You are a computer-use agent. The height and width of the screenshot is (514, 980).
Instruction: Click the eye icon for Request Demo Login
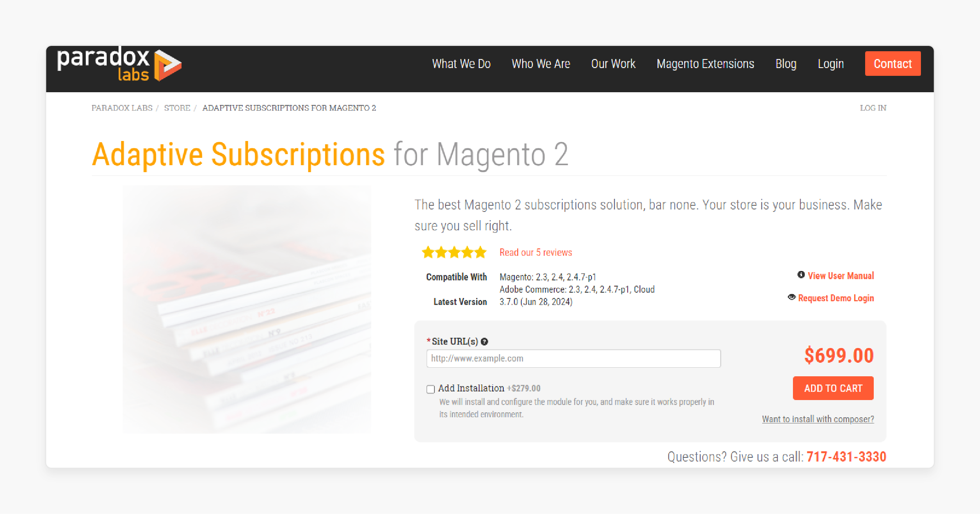coord(791,298)
